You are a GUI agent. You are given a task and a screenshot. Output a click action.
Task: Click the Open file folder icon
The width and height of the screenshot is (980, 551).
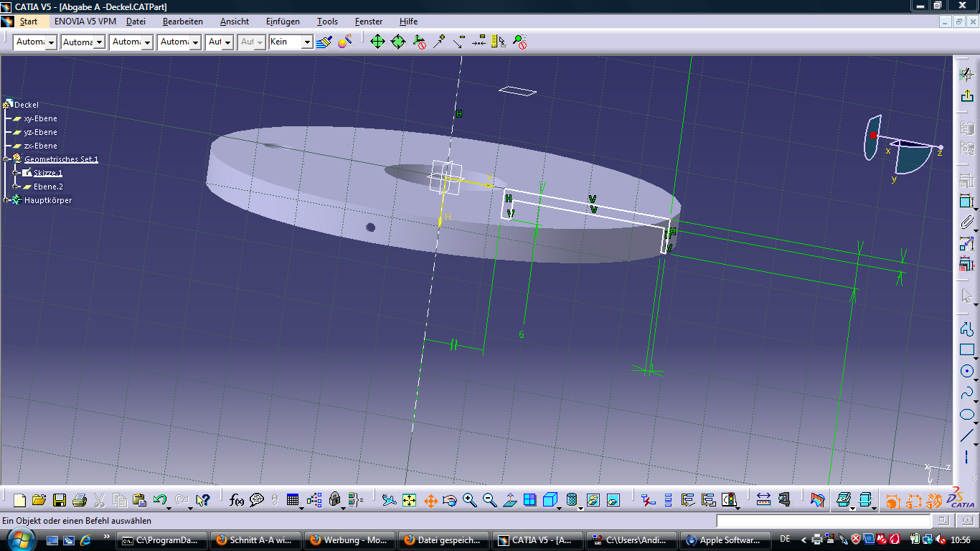coord(39,500)
